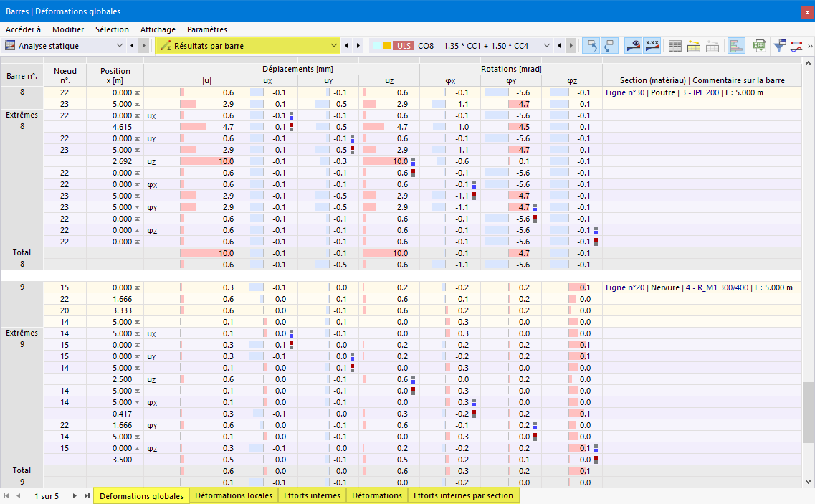Switch to the Déformations tab
Image resolution: width=815 pixels, height=504 pixels.
pos(377,495)
